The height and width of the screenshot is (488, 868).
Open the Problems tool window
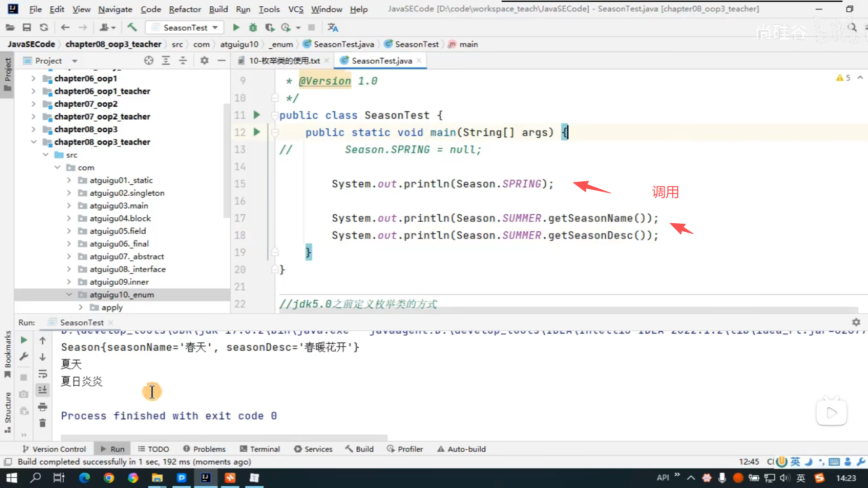pos(204,449)
